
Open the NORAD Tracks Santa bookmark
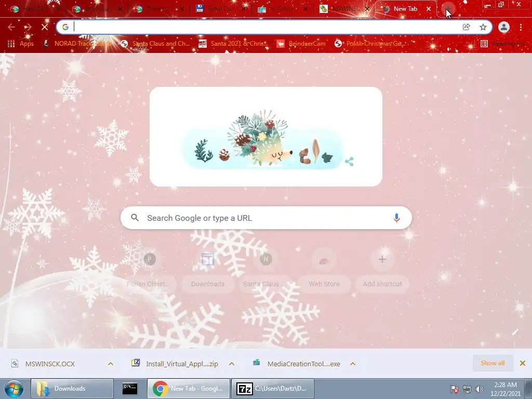(x=78, y=44)
